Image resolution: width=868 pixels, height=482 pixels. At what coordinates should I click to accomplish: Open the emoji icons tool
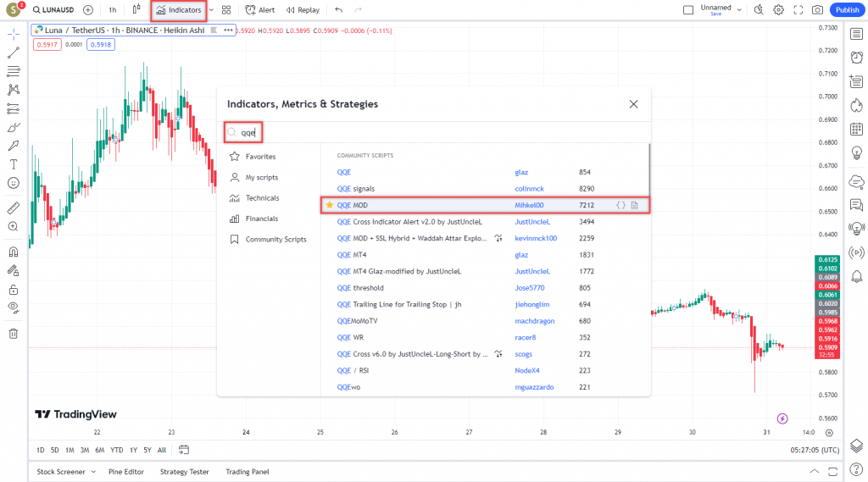(14, 183)
